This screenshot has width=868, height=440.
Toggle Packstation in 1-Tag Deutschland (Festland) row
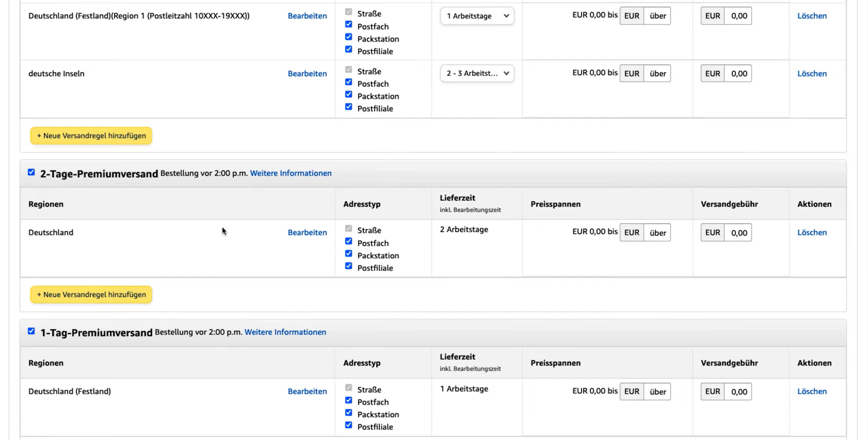pos(349,413)
